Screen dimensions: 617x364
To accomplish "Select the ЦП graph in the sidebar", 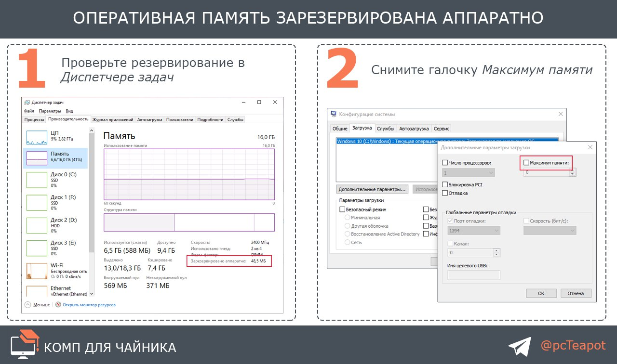I will pyautogui.click(x=37, y=137).
